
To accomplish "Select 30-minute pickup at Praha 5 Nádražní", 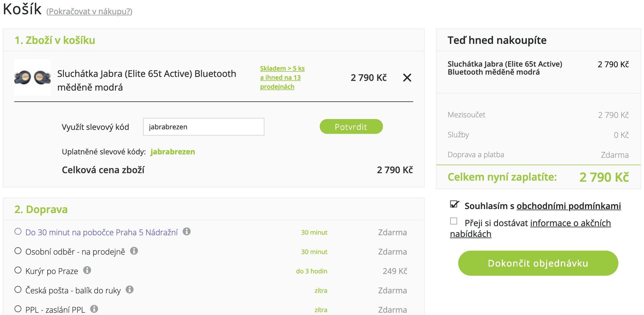I will (x=18, y=232).
